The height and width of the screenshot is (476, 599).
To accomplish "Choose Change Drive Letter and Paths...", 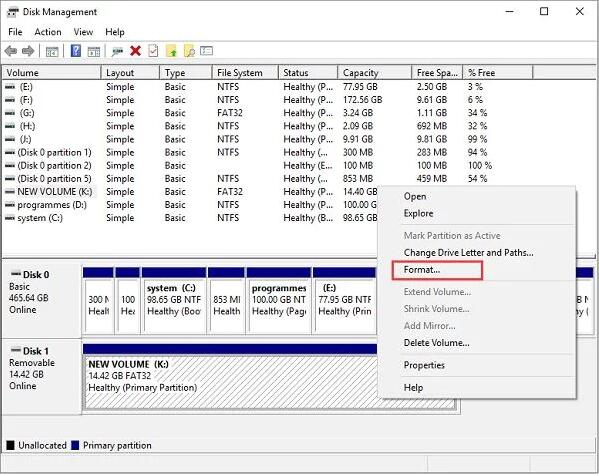I will (468, 253).
